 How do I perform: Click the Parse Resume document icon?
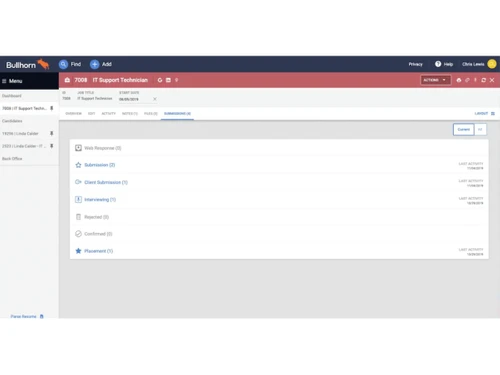42,316
